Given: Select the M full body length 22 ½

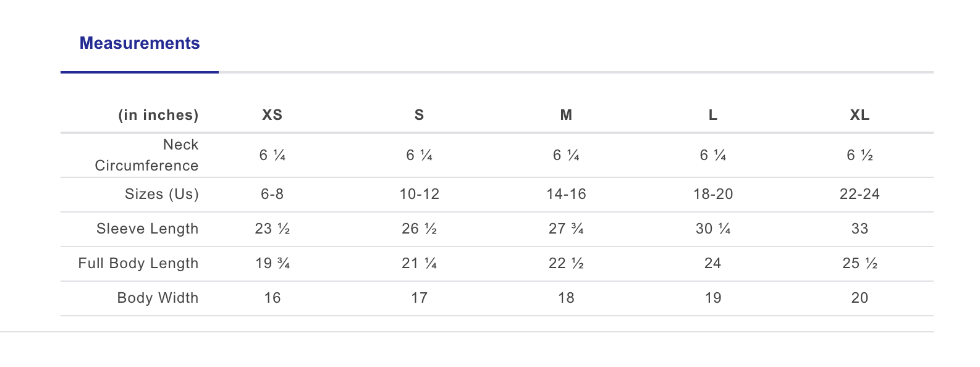Looking at the screenshot, I should pyautogui.click(x=566, y=263).
